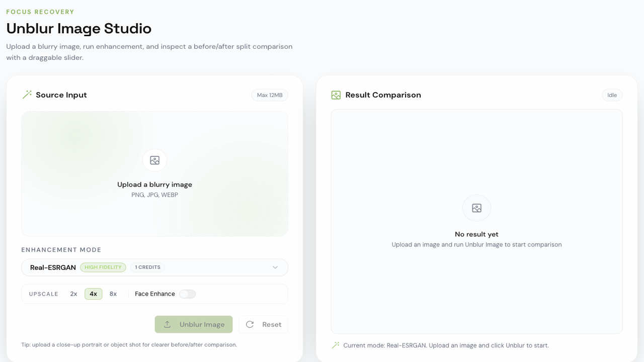Expand the enhancement mode chevron
Image resolution: width=644 pixels, height=362 pixels.
click(x=275, y=267)
